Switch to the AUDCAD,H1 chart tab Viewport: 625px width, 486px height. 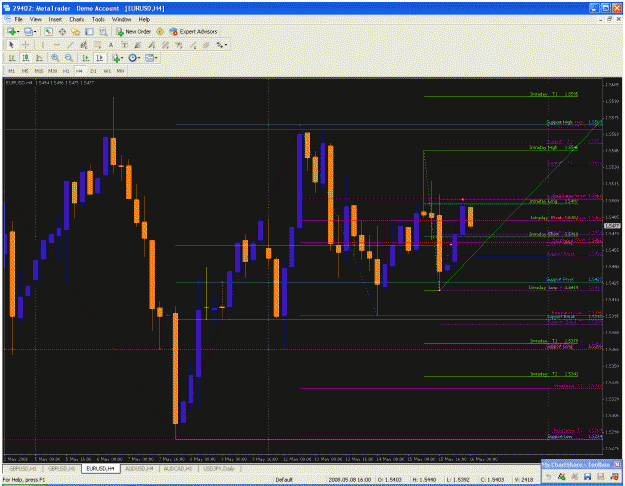tap(178, 468)
